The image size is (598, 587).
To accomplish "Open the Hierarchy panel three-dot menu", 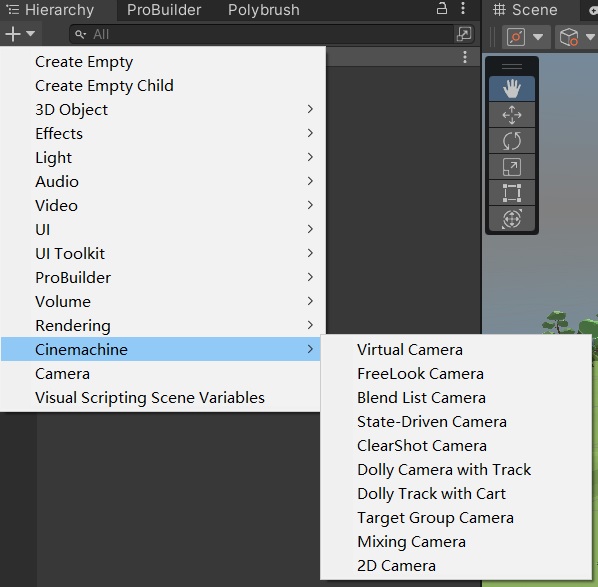I will 463,8.
